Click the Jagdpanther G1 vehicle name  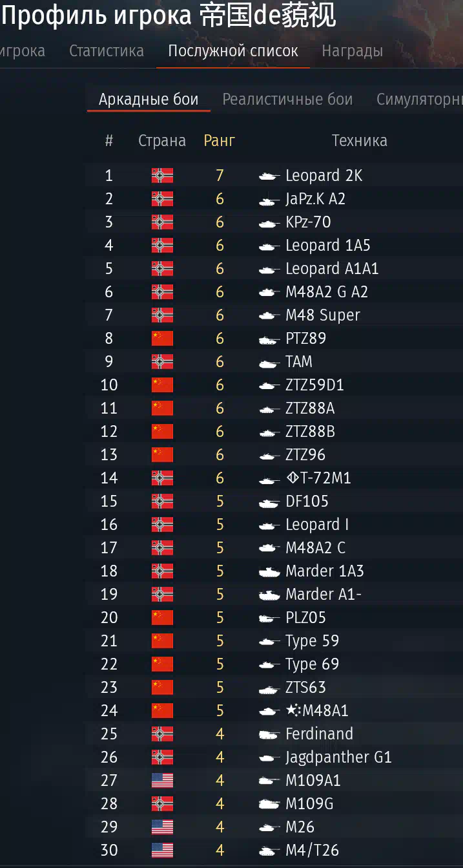tap(338, 757)
